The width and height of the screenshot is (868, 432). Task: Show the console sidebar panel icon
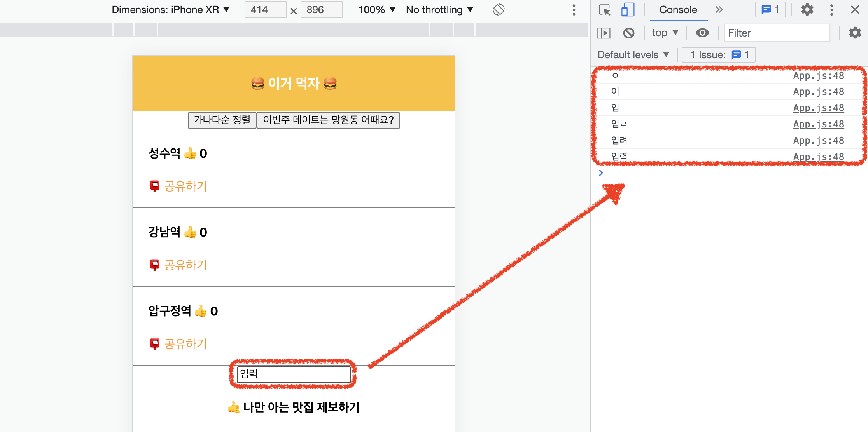pyautogui.click(x=604, y=33)
